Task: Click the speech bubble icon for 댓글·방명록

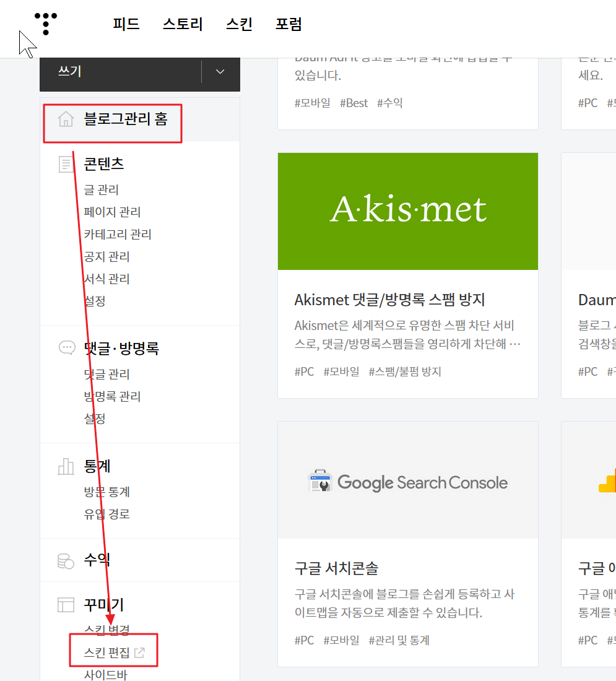Action: (x=67, y=348)
